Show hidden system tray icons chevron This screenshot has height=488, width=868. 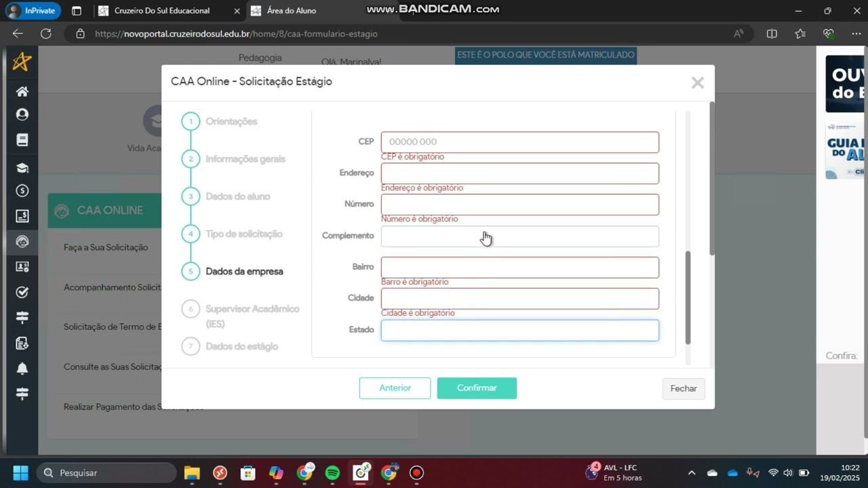(x=691, y=472)
